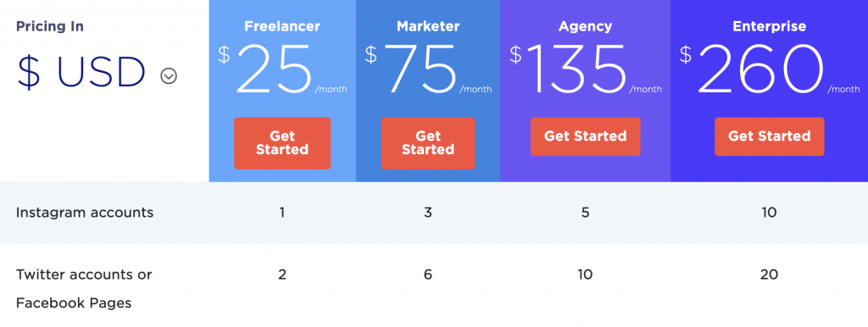This screenshot has width=868, height=327.
Task: Click Get Started under Marketer plan
Action: click(x=428, y=143)
